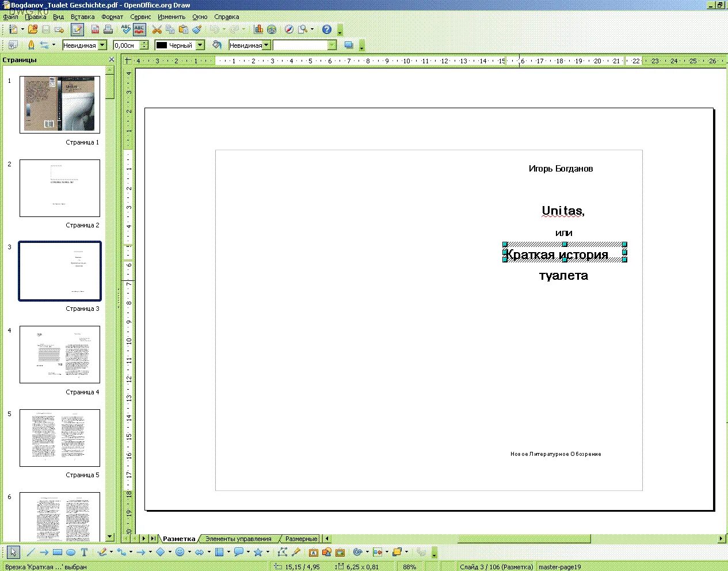This screenshot has height=571, width=728.
Task: Choose the Rectangle tool
Action: [x=58, y=553]
